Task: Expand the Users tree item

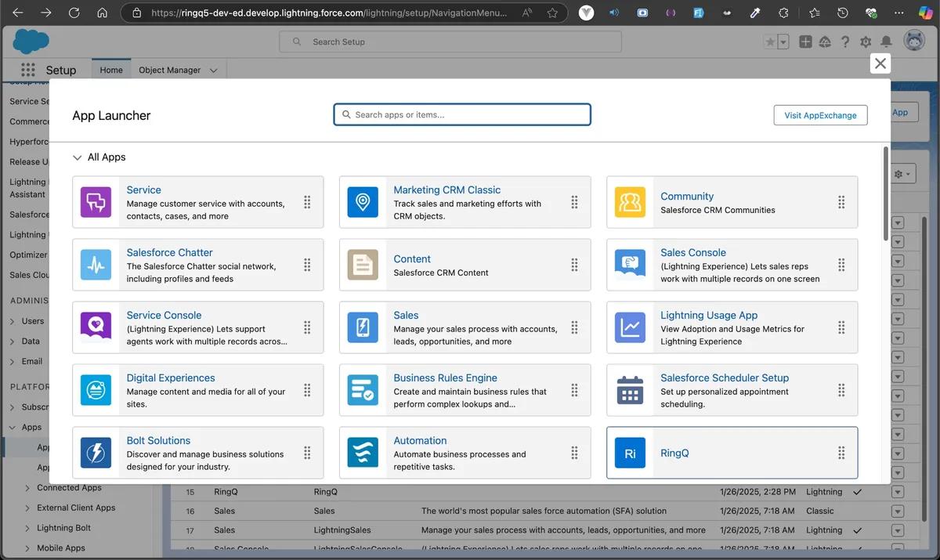Action: pyautogui.click(x=13, y=321)
